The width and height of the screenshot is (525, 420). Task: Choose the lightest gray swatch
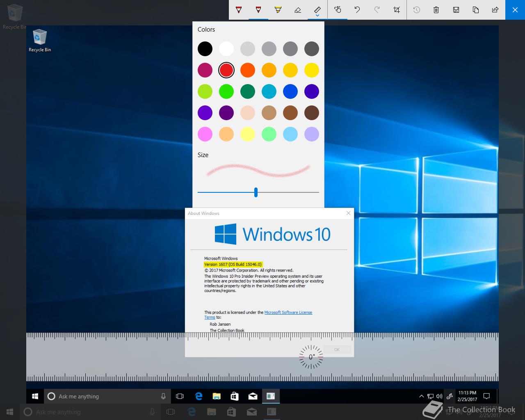pos(248,49)
